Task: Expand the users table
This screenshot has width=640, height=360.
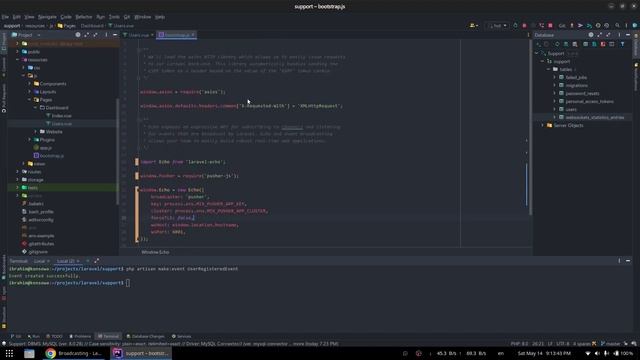Action: click(x=554, y=109)
